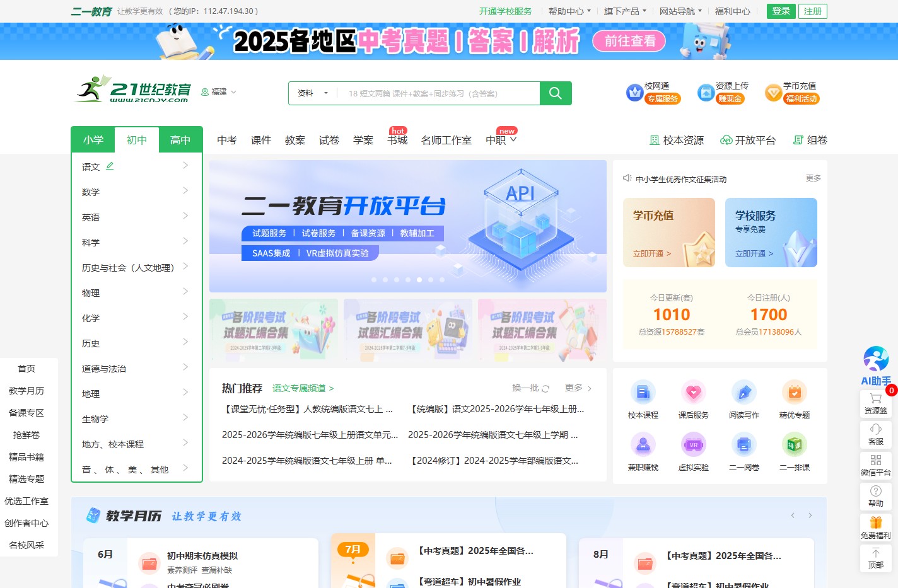This screenshot has height=588, width=898.
Task: Open 初中期末仿真模拟 calendar entry
Action: (202, 556)
